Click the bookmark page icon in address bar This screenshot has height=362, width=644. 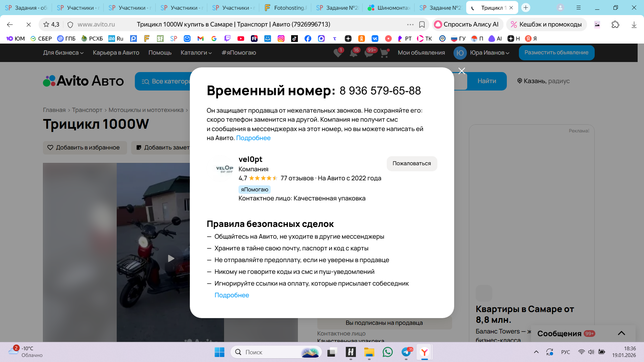422,24
